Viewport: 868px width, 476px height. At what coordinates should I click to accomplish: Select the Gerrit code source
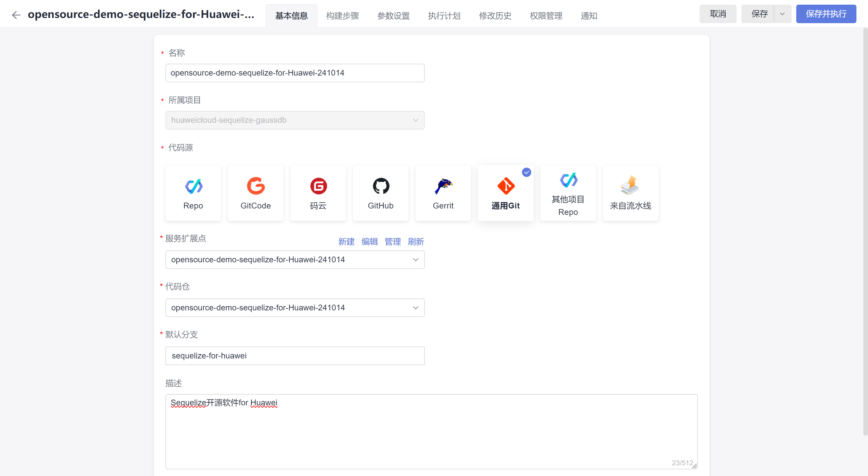click(x=443, y=193)
